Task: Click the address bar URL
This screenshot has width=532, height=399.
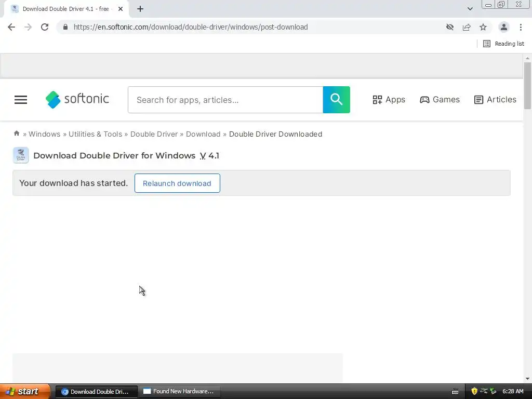Action: pyautogui.click(x=191, y=27)
